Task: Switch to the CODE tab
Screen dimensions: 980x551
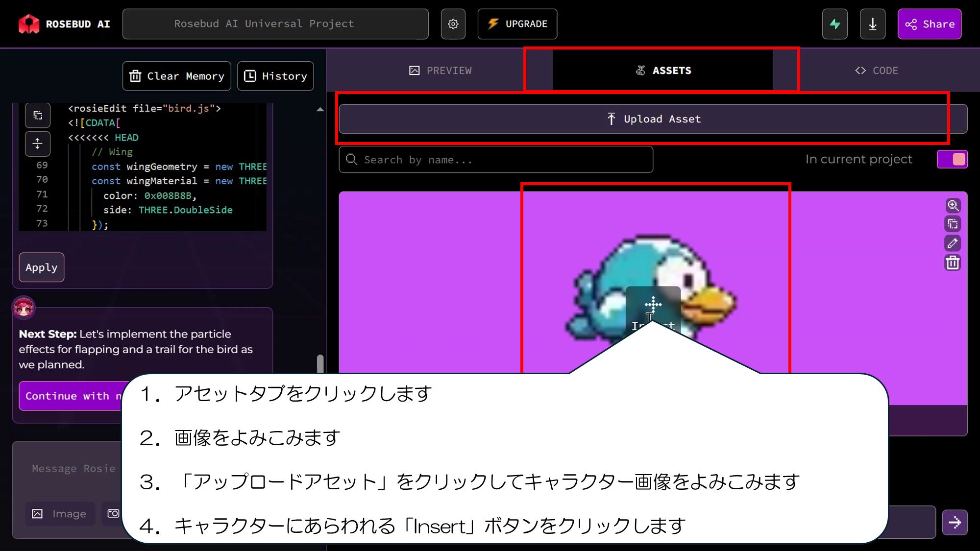Action: click(x=876, y=71)
